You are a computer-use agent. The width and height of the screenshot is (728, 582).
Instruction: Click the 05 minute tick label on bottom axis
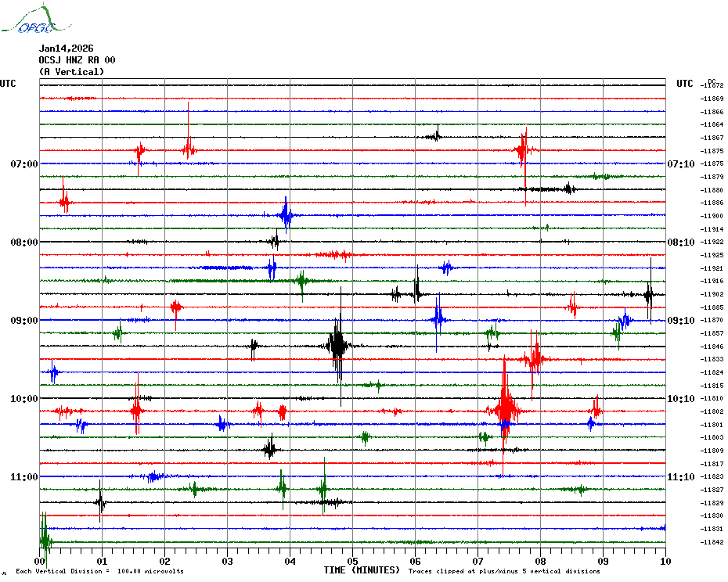[352, 562]
